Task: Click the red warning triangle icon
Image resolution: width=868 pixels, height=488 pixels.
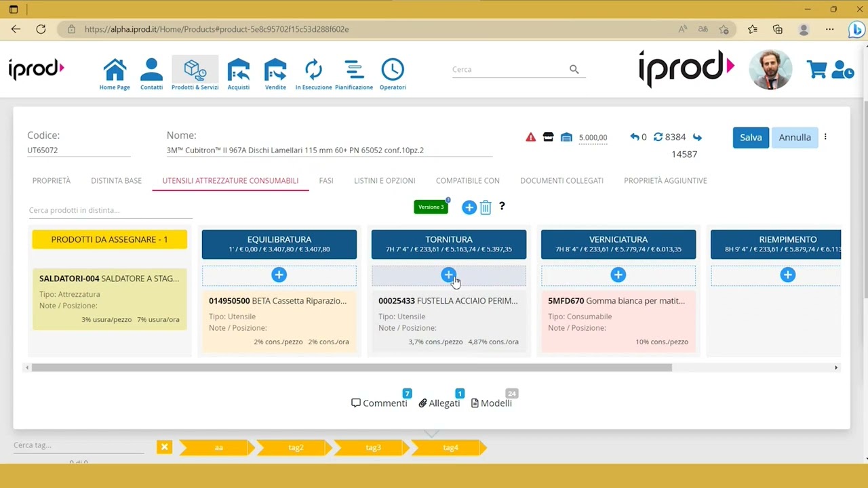Action: [530, 137]
